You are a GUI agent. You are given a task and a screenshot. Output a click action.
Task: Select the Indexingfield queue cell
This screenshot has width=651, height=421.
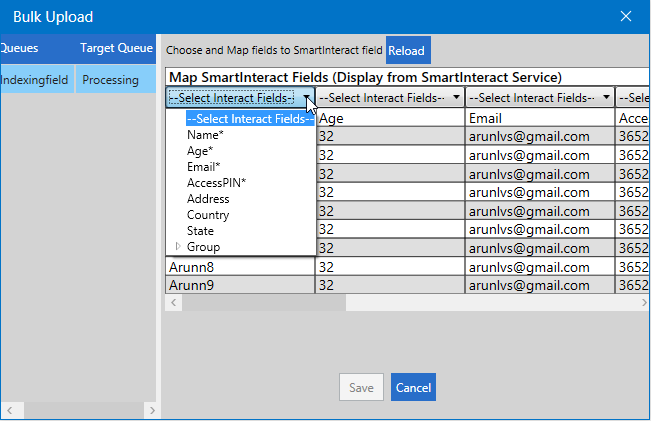(35, 80)
